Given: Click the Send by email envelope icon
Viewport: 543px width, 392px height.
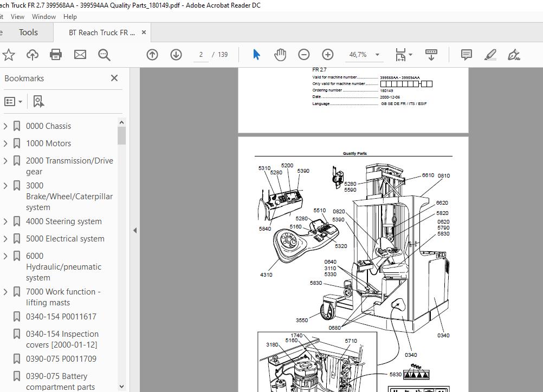Looking at the screenshot, I should [80, 55].
